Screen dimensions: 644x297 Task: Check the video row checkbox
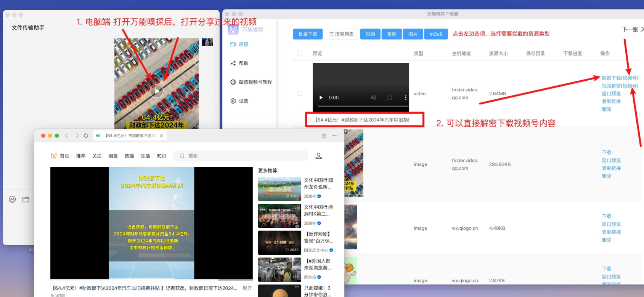pyautogui.click(x=300, y=93)
